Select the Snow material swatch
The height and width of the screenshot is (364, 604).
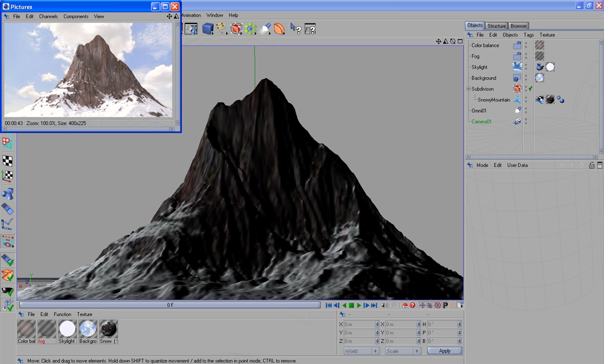click(108, 329)
